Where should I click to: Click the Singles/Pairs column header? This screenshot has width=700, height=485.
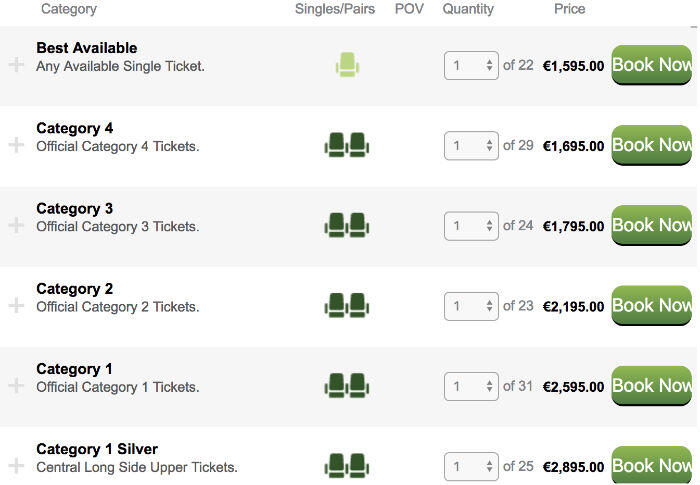click(335, 9)
